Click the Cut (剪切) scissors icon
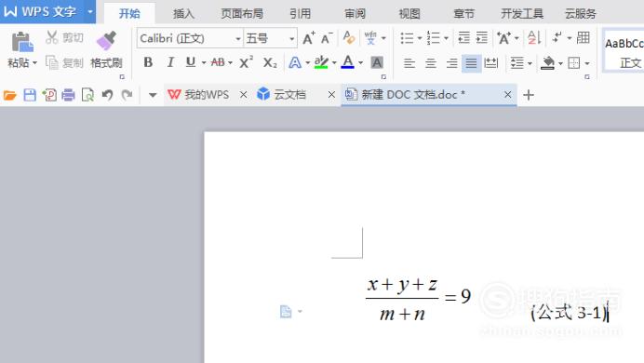Viewport: 644px width, 363px height. [x=52, y=37]
